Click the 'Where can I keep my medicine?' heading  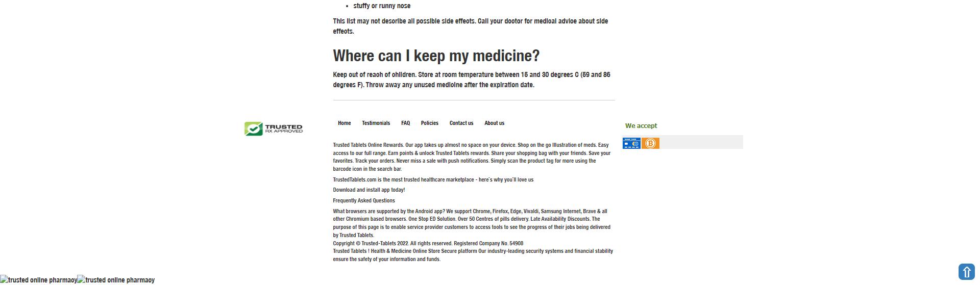436,56
